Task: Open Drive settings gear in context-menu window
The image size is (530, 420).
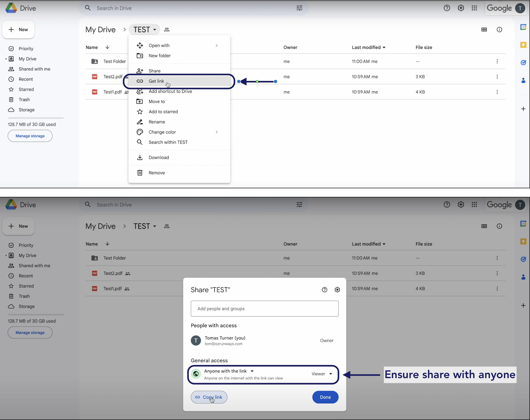Action: point(461,8)
